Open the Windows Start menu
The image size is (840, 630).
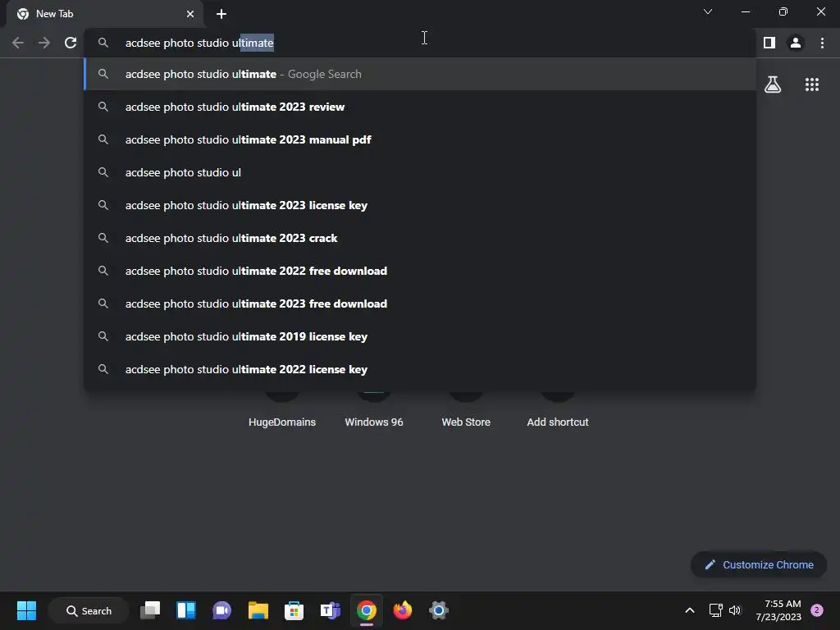[26, 610]
